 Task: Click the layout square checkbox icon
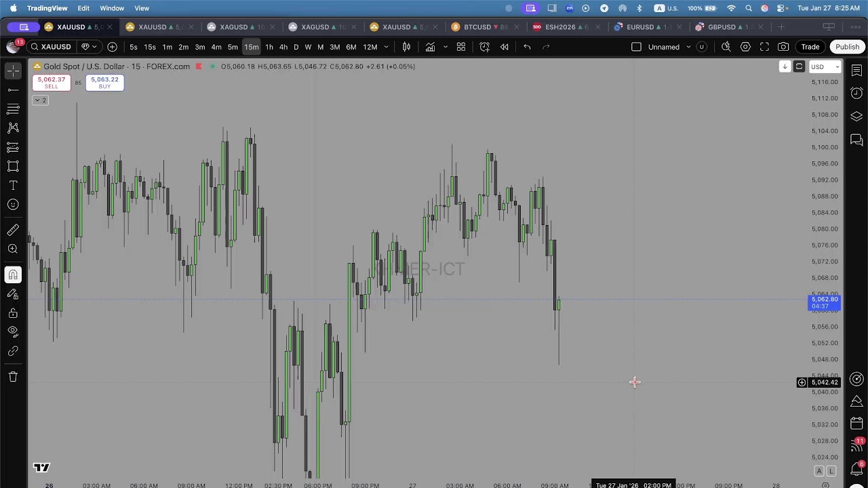tap(636, 47)
